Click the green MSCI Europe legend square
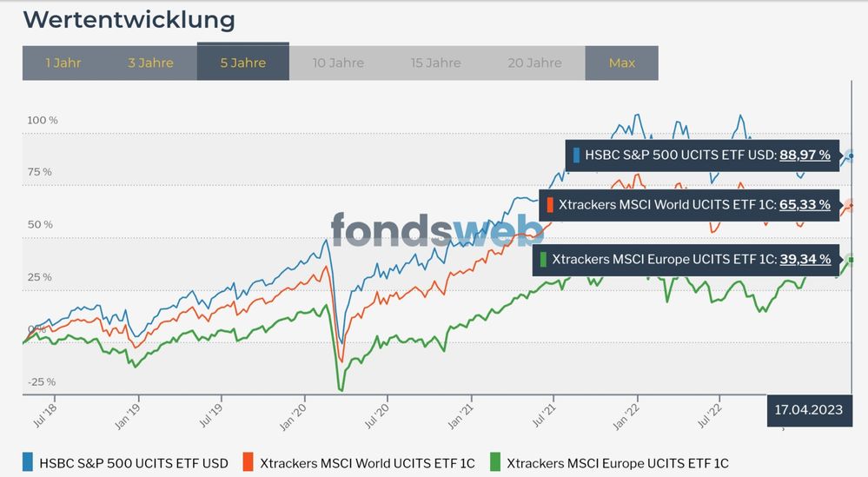Image resolution: width=868 pixels, height=477 pixels. [496, 463]
